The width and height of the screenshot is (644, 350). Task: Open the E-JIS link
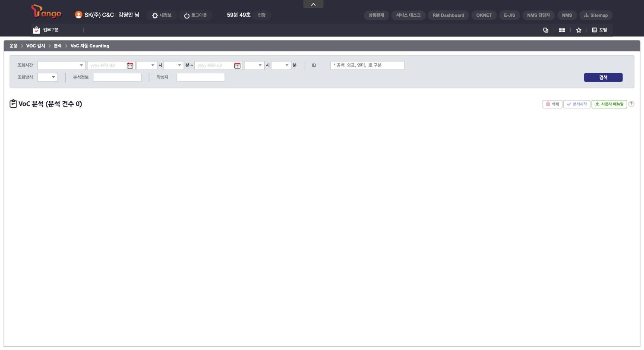coord(509,16)
